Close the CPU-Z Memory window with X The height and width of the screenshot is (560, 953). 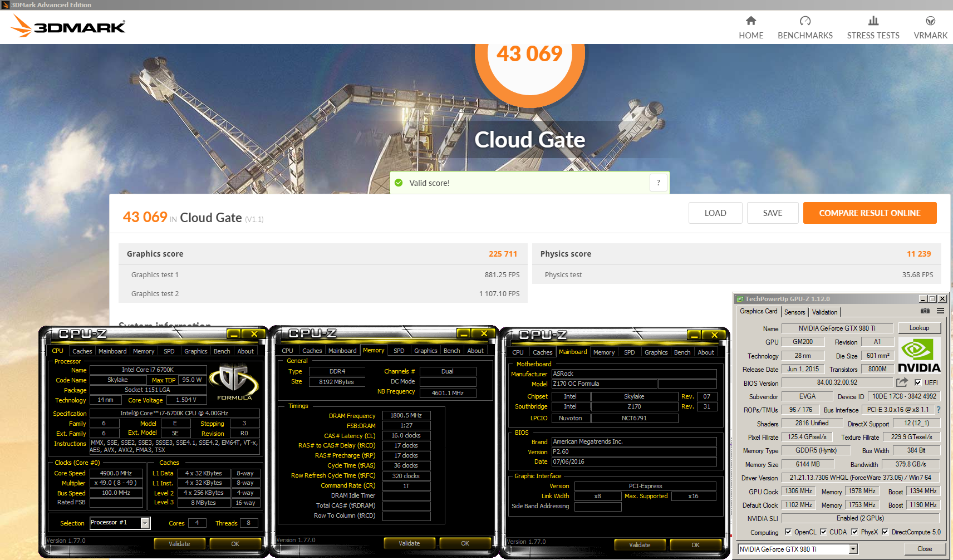tap(484, 333)
